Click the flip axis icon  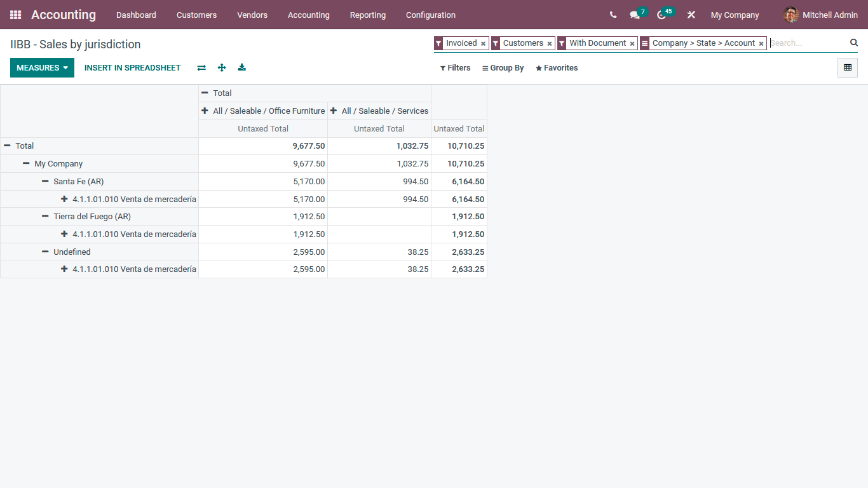coord(201,68)
